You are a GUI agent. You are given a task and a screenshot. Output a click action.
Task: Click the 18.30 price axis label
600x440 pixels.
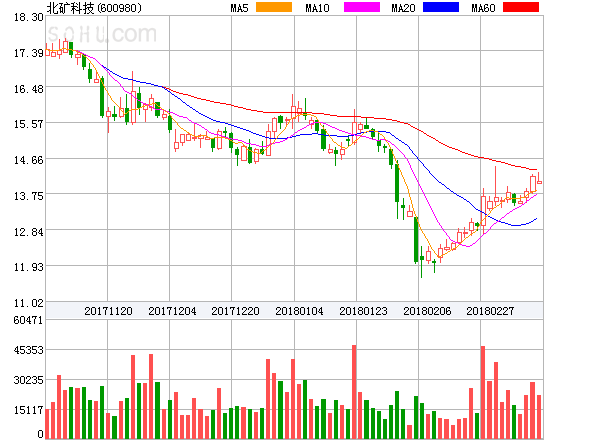point(29,17)
